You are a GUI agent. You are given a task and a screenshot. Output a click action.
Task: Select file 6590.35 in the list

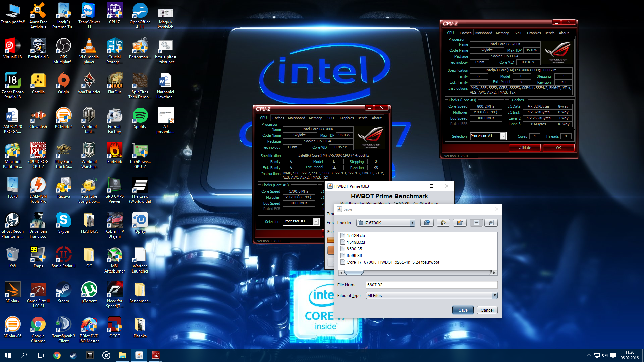click(351, 249)
